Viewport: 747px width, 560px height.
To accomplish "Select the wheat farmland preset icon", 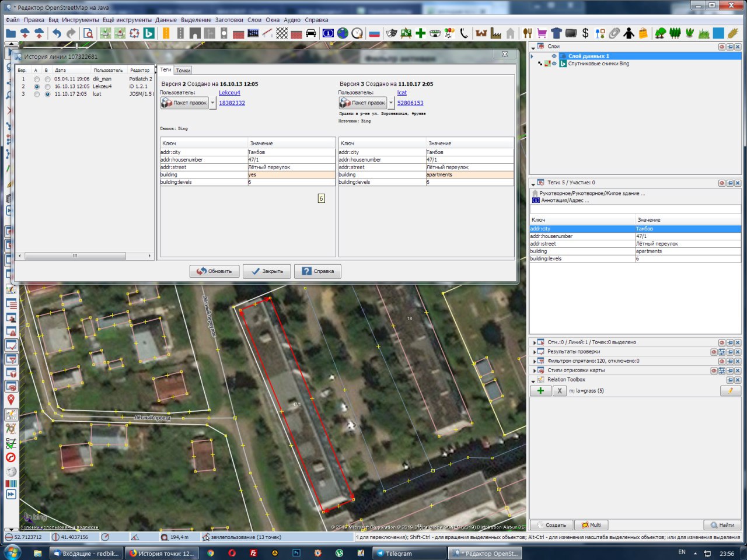I will (x=733, y=33).
